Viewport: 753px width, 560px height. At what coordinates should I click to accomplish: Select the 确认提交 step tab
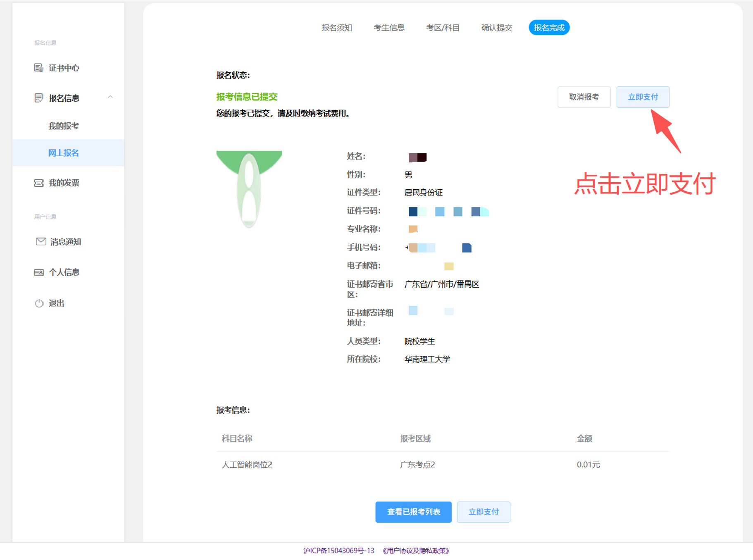coord(497,28)
